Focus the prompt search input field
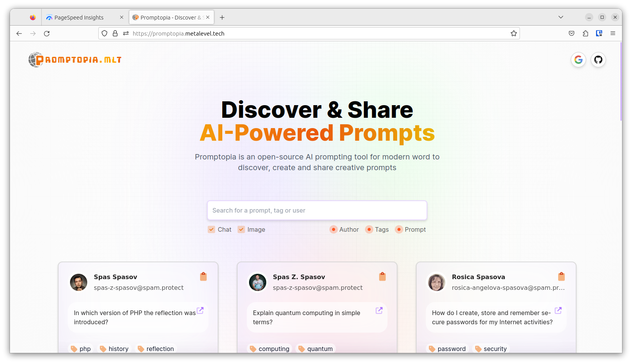The height and width of the screenshot is (364, 632). 317,210
